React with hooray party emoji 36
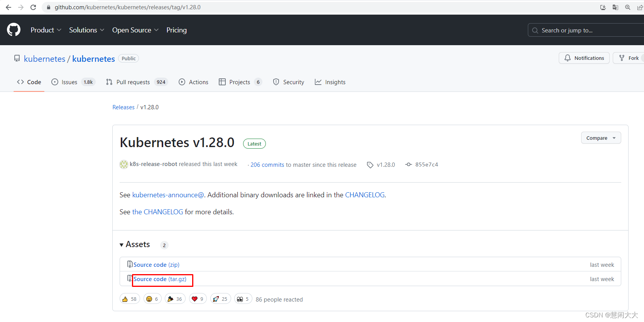This screenshot has width=644, height=322. (x=175, y=299)
